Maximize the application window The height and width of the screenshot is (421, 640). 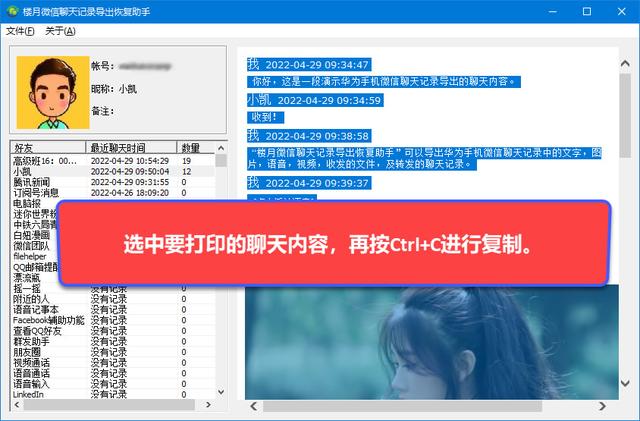pyautogui.click(x=587, y=11)
